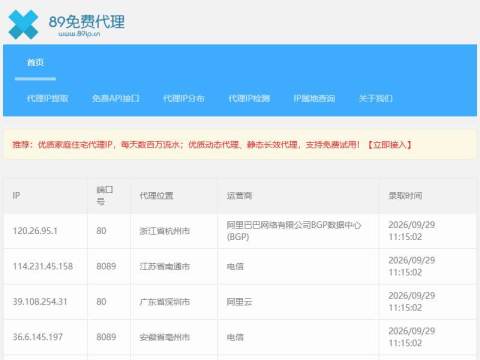
Task: Click the 代理位置 column header
Action: coord(156,196)
